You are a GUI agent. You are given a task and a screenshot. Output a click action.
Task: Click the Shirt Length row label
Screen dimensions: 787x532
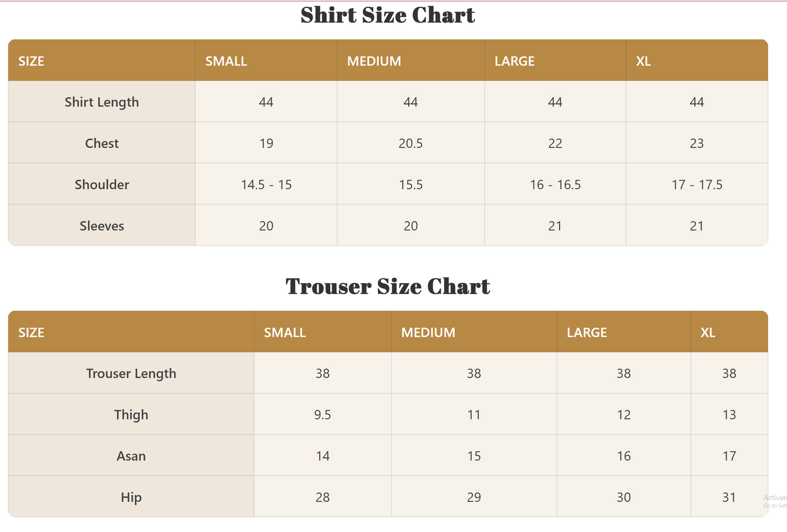pyautogui.click(x=102, y=102)
